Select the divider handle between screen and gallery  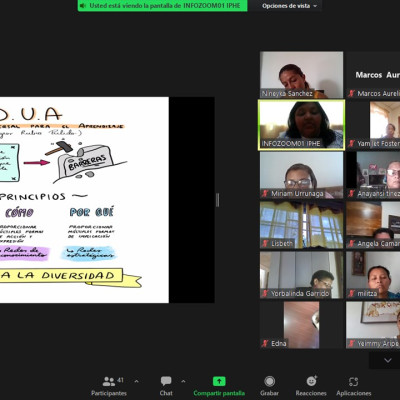point(218,200)
